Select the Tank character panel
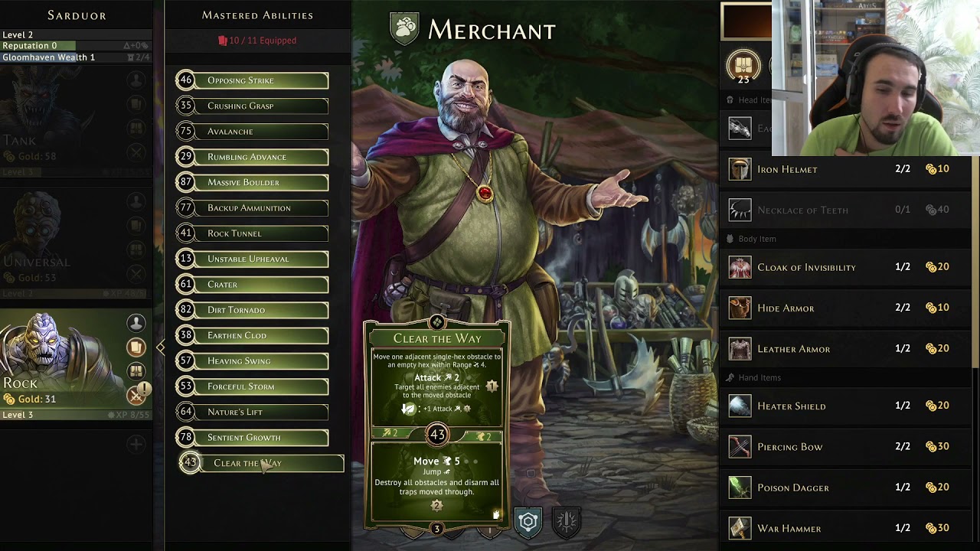Image resolution: width=980 pixels, height=551 pixels. (x=77, y=124)
